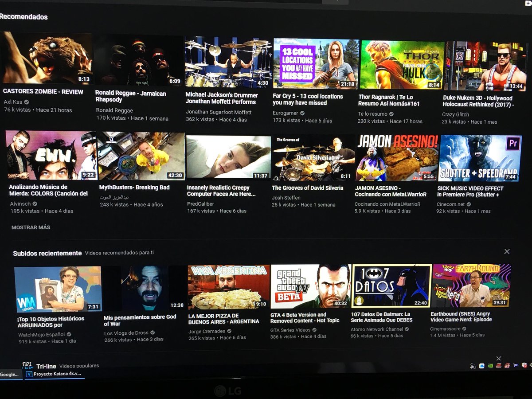This screenshot has width=532, height=399.
Task: Click verified badge next to Te lo resumo
Action: coord(391,114)
